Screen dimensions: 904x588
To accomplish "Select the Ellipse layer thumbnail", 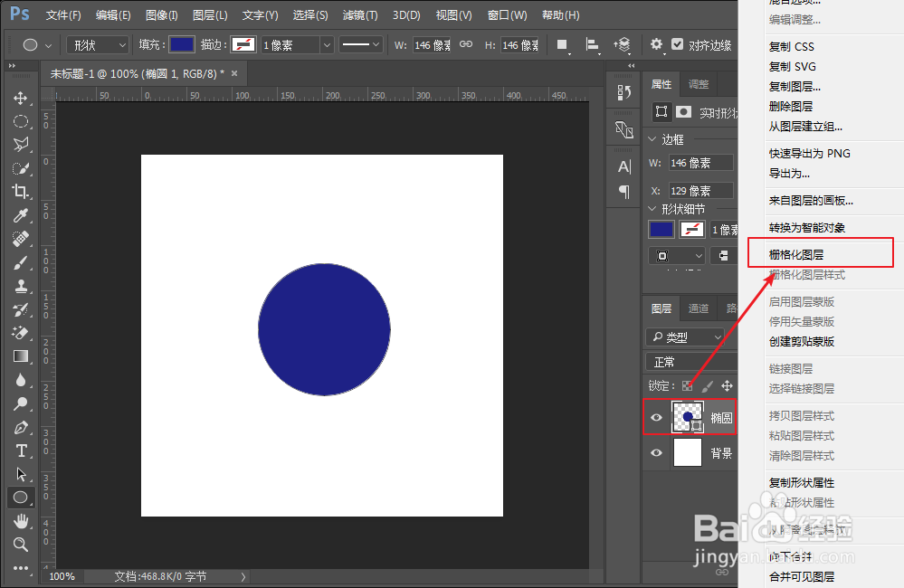I will [x=688, y=417].
